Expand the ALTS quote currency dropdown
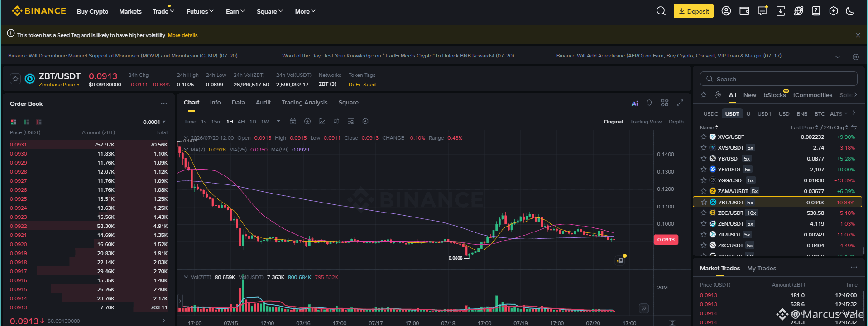The width and height of the screenshot is (868, 326). pyautogui.click(x=839, y=114)
